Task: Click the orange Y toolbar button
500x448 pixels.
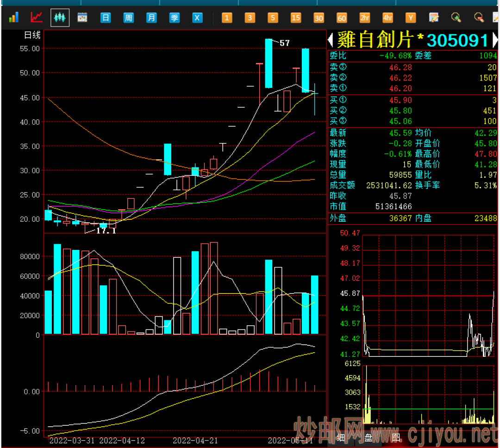Action: [411, 18]
